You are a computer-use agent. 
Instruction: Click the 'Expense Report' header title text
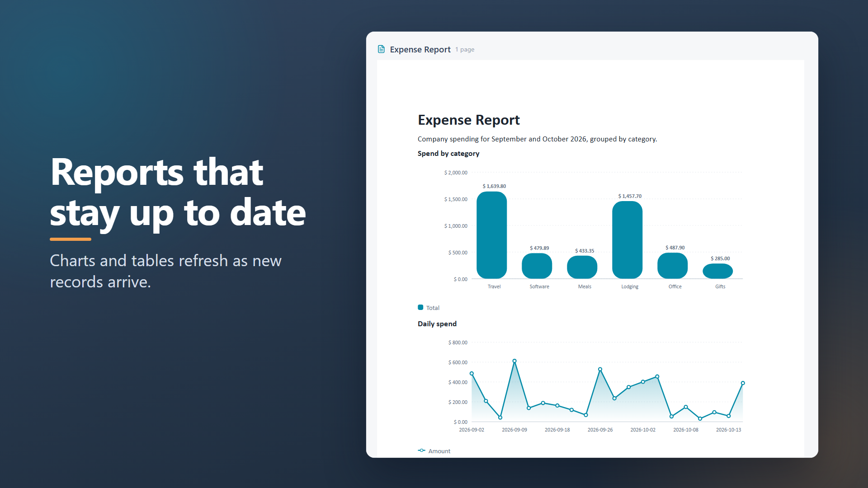[420, 49]
